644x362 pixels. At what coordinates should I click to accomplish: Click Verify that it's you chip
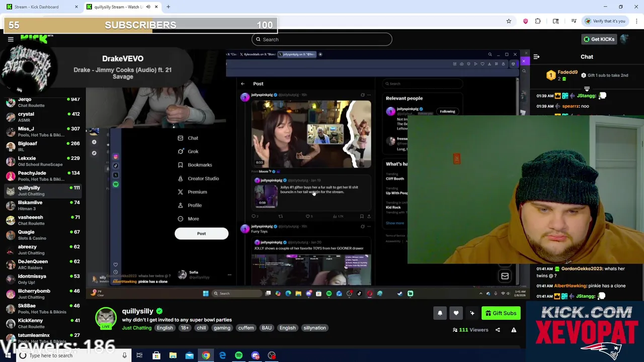605,21
